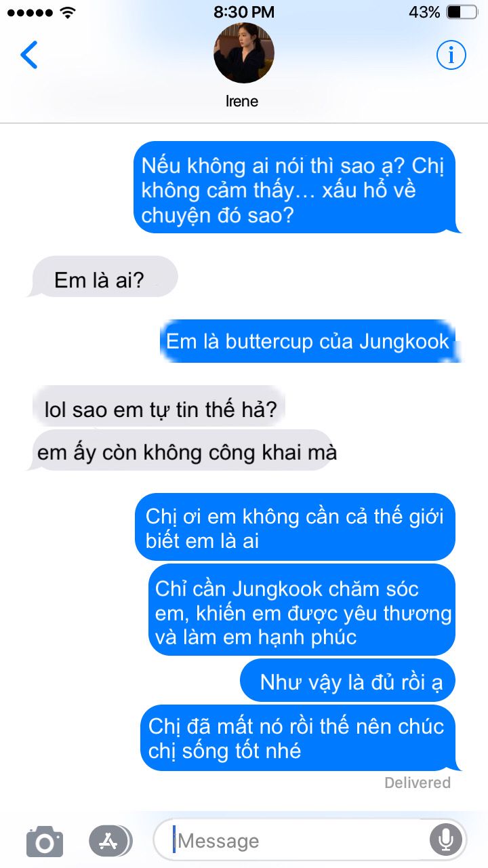Tap the 8:30 PM clock
This screenshot has height=868, width=488.
point(244,12)
